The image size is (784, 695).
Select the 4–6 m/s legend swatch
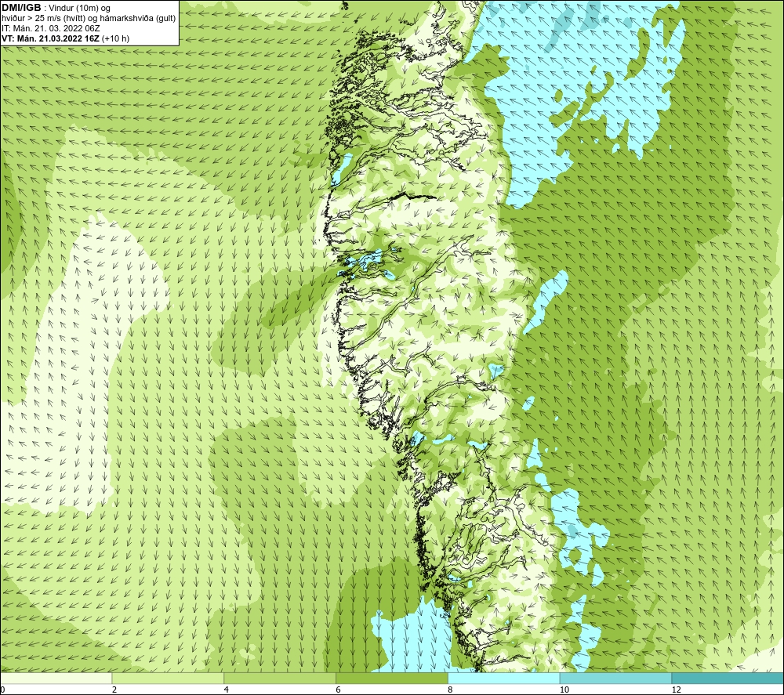click(x=280, y=678)
